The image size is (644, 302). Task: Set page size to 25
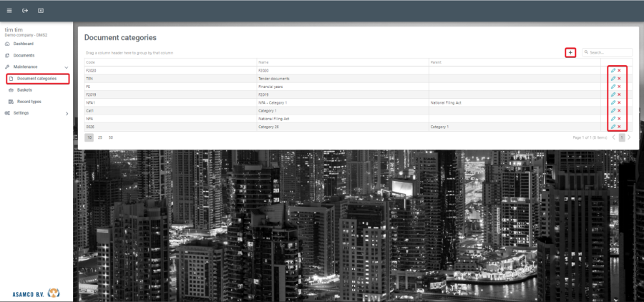(100, 137)
